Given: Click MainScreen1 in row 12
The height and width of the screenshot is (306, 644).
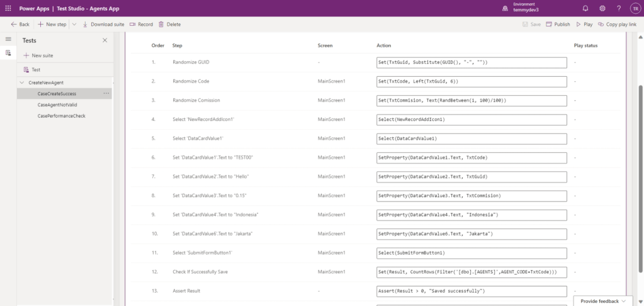Looking at the screenshot, I should pos(332,271).
